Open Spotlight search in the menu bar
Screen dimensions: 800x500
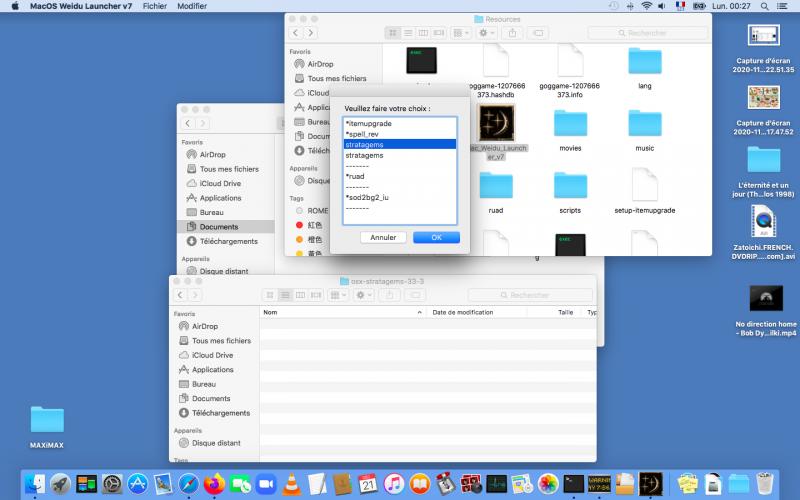pyautogui.click(x=764, y=6)
